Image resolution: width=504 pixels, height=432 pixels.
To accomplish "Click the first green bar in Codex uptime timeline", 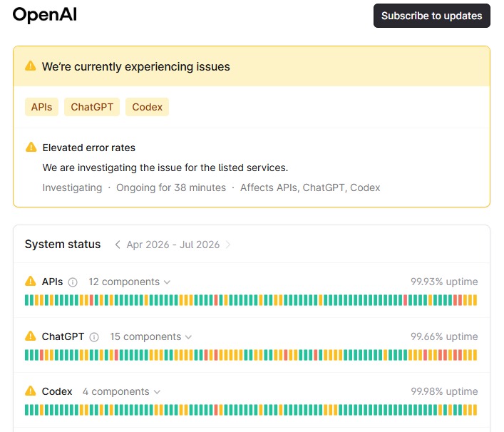I will [27, 410].
